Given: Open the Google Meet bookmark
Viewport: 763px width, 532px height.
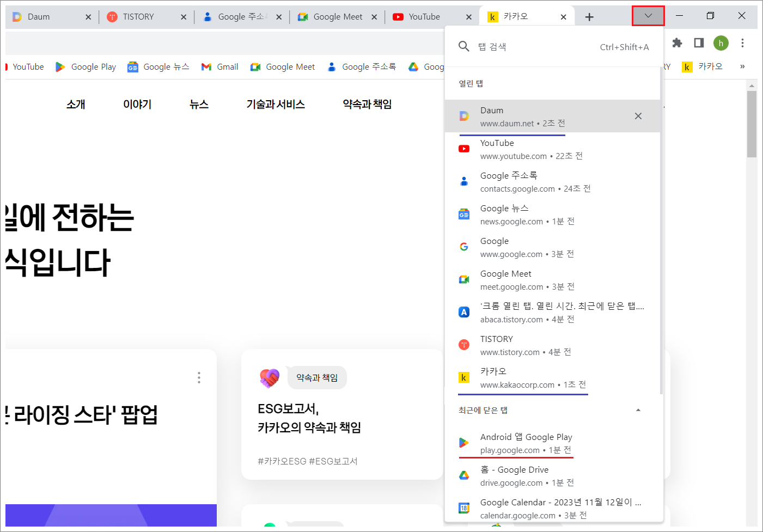Looking at the screenshot, I should [283, 66].
